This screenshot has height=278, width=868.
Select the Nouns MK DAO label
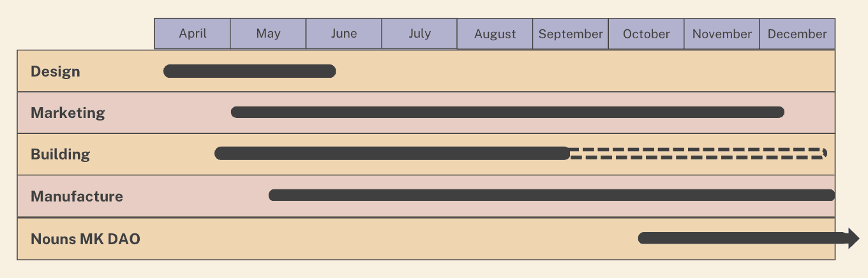(x=86, y=239)
